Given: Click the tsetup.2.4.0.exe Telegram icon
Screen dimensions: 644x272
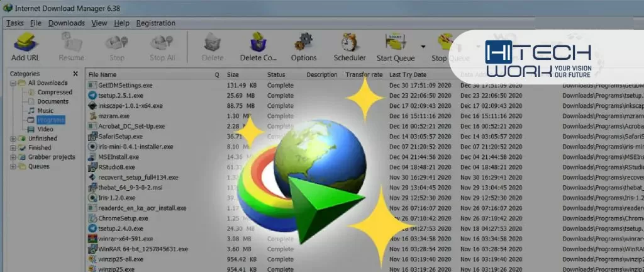Looking at the screenshot, I should (92, 229).
